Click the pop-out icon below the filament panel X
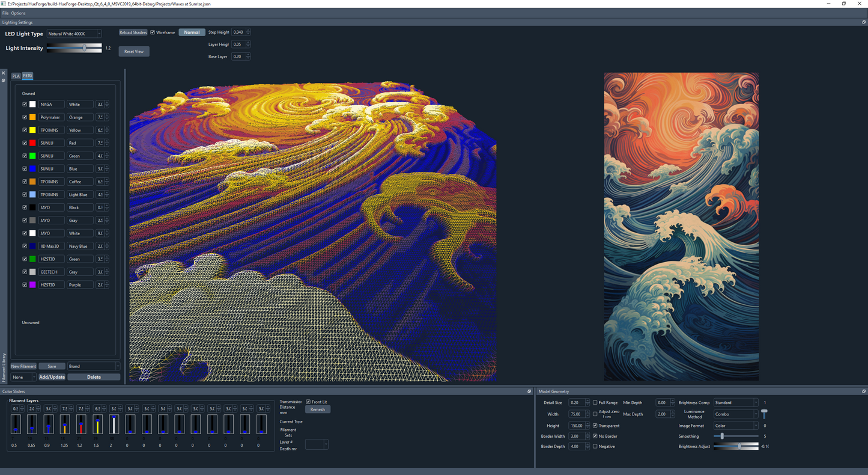The image size is (868, 475). 4,80
